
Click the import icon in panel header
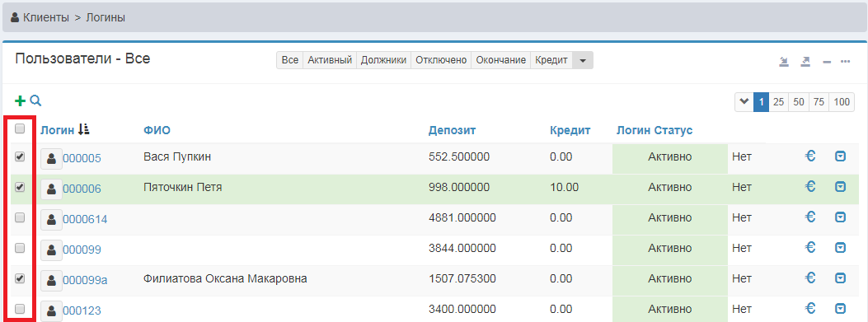click(784, 62)
